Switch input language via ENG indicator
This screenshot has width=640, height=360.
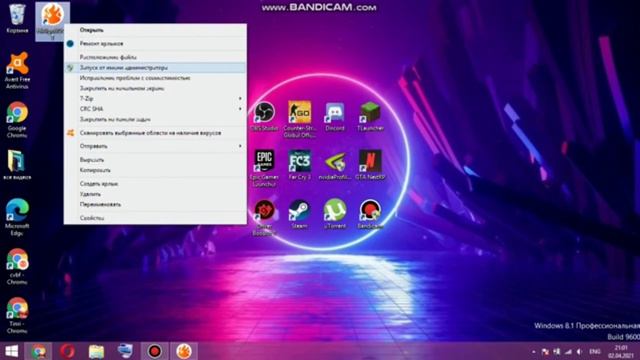tap(595, 351)
